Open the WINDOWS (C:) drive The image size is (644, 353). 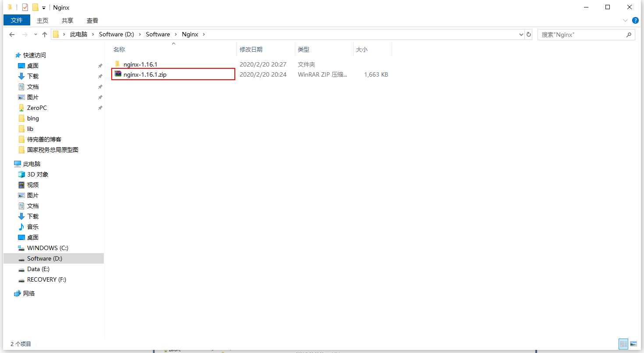coord(48,248)
